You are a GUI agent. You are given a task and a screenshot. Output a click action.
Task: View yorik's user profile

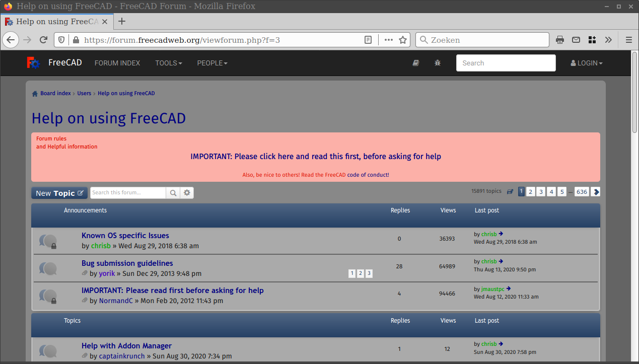(107, 273)
